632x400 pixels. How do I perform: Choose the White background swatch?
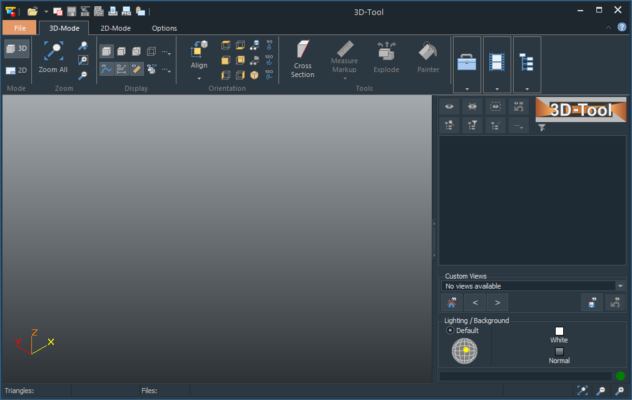pyautogui.click(x=559, y=331)
